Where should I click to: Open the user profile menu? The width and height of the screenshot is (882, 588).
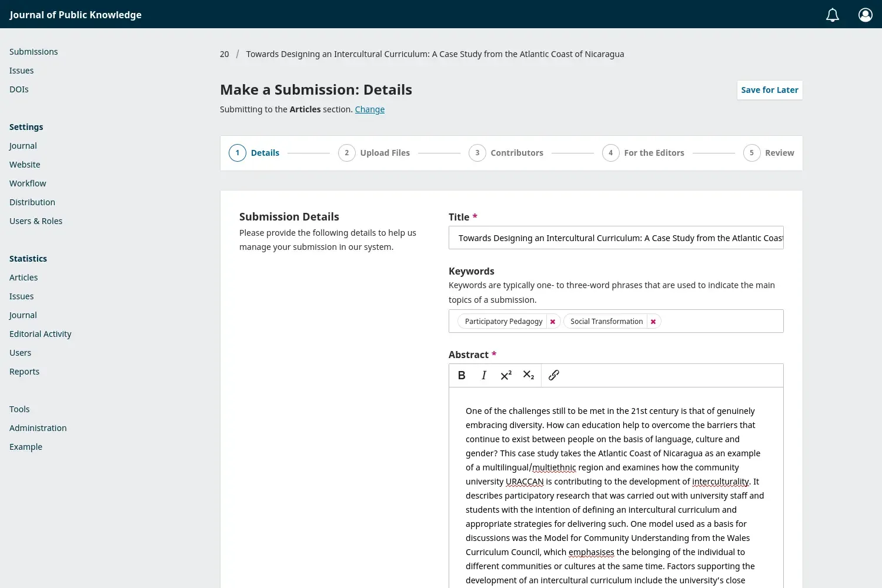click(x=865, y=15)
